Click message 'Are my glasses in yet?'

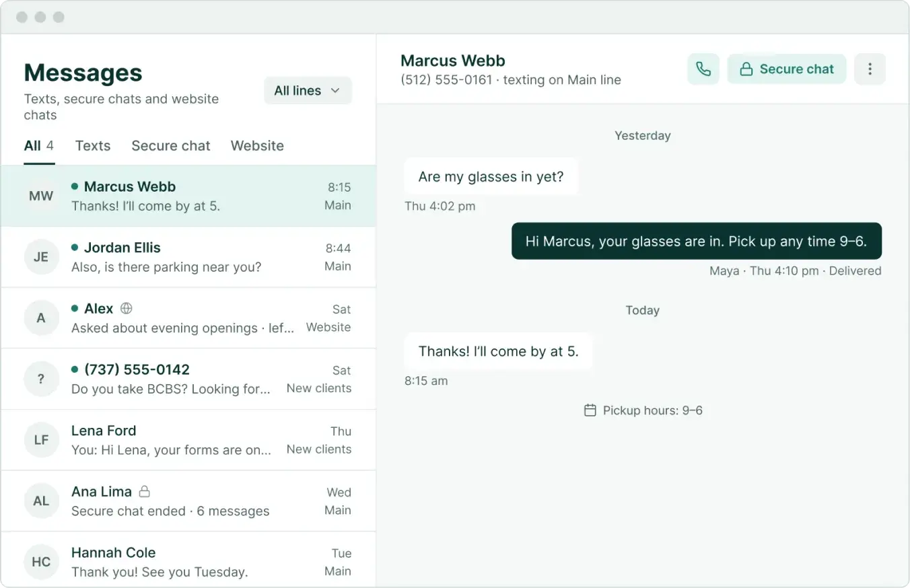pyautogui.click(x=491, y=176)
